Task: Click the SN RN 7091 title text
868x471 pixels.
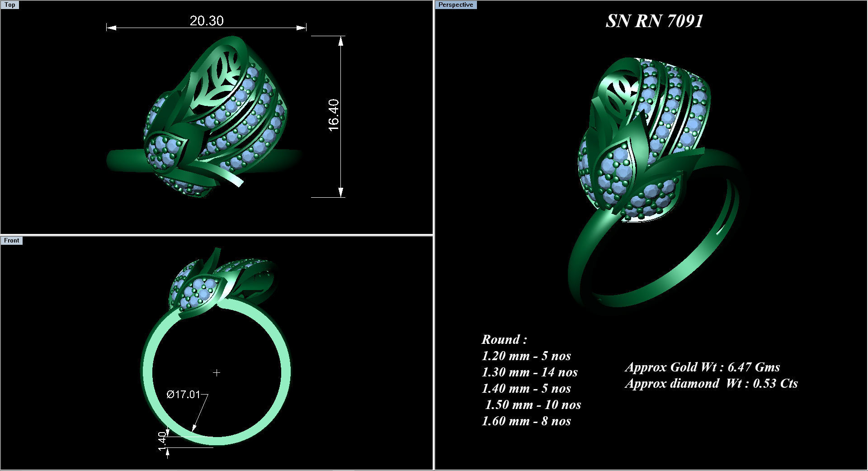Action: click(654, 21)
